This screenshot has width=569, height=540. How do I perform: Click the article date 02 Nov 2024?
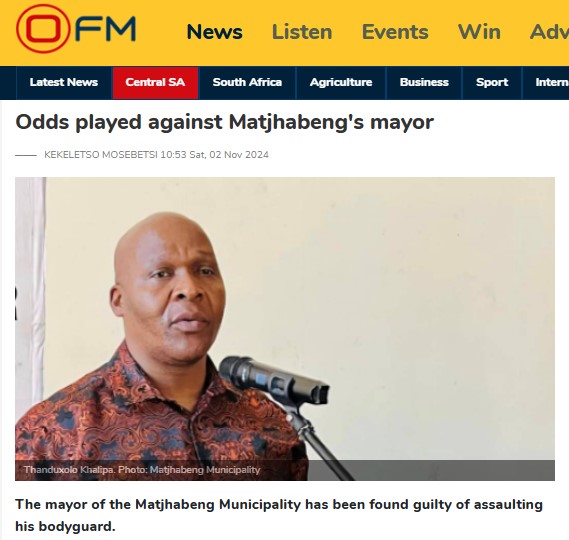[239, 155]
